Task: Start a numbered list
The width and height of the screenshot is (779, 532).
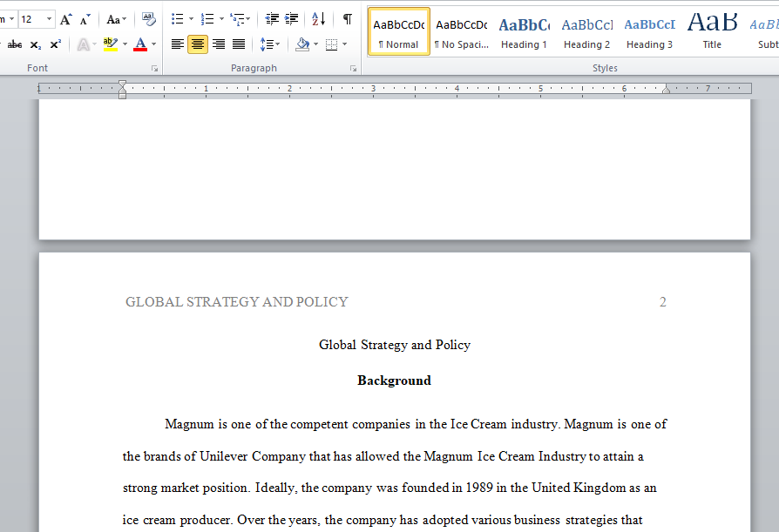Action: click(207, 19)
